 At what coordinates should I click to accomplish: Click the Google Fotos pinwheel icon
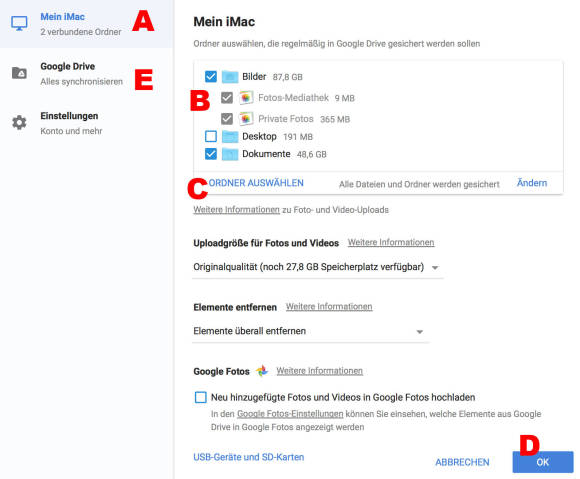tap(262, 371)
